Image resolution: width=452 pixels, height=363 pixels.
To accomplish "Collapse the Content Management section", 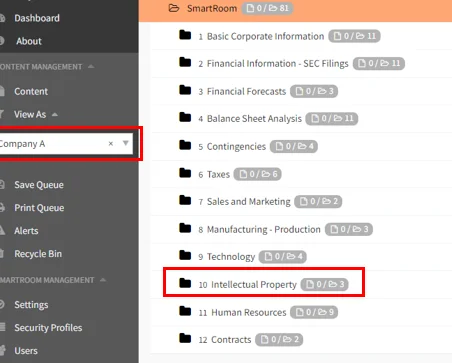I will pos(91,67).
